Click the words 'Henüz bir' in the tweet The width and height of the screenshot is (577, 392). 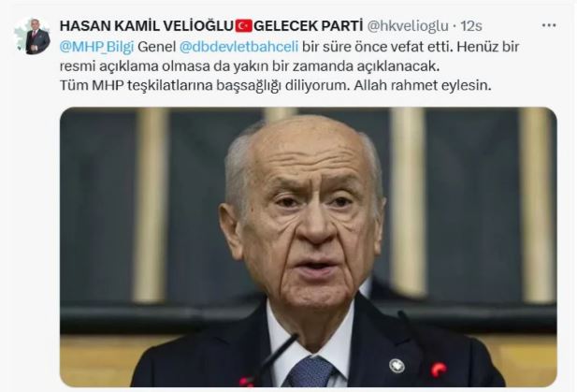[488, 47]
